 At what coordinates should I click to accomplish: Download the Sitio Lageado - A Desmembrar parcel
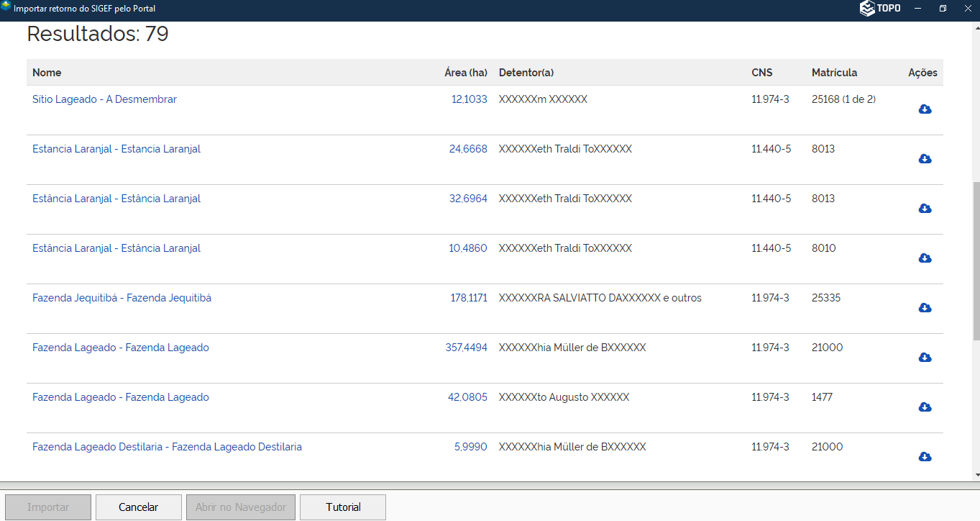925,109
